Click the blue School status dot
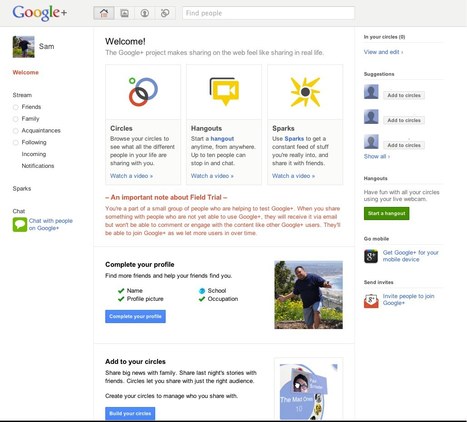 pos(202,291)
